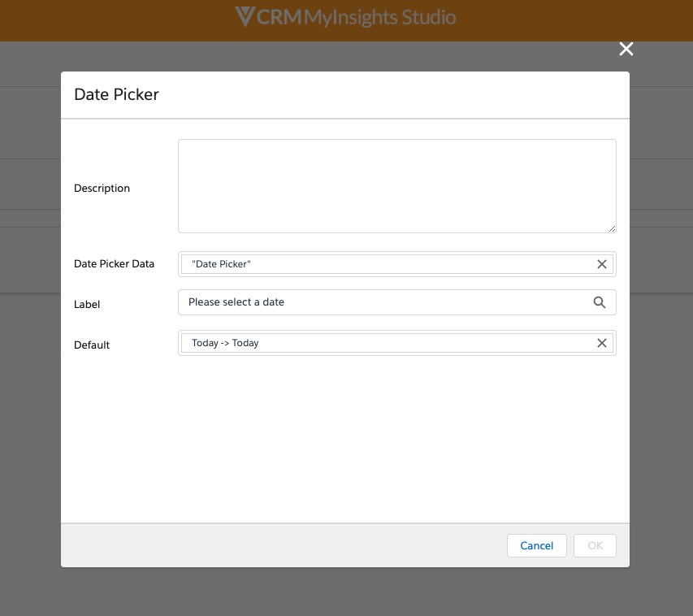
Task: Click the greyed-out OK button
Action: point(595,546)
